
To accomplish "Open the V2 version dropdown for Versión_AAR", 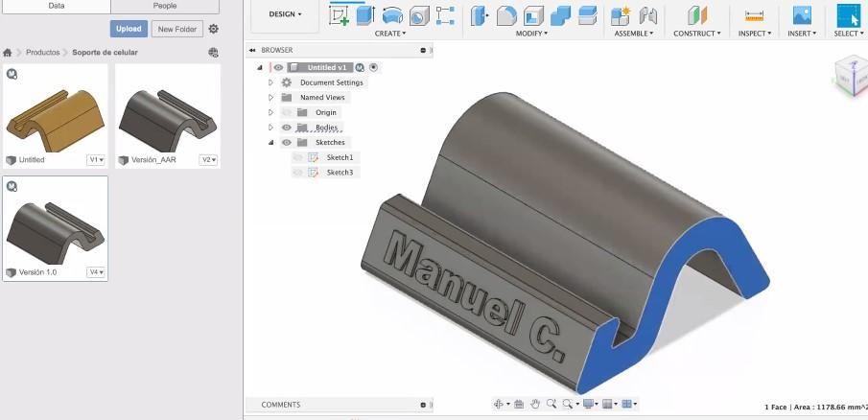I will [x=209, y=160].
